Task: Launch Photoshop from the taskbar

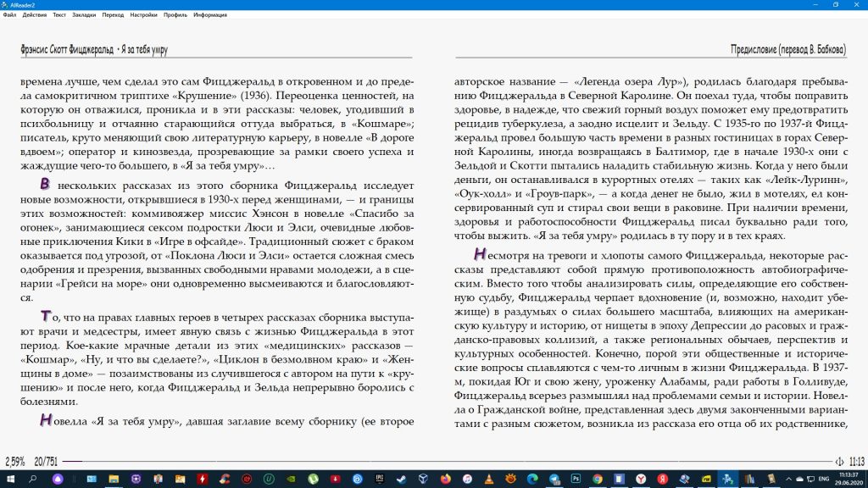Action: click(x=576, y=480)
